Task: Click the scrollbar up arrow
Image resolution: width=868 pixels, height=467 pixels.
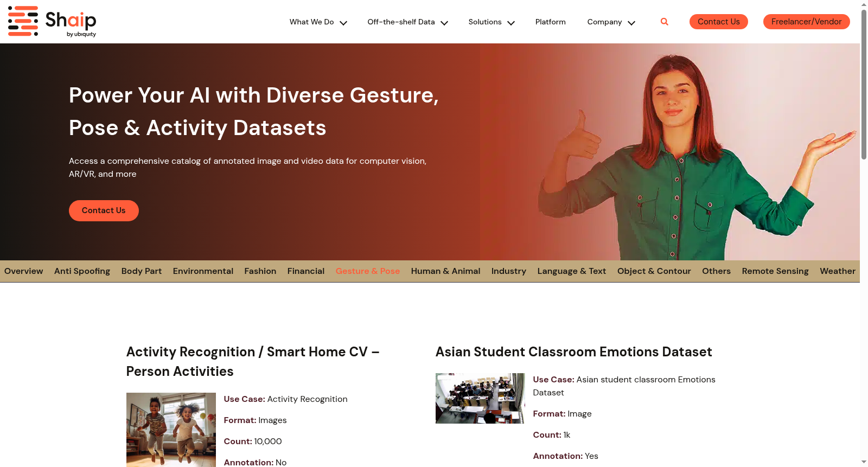Action: 864,4
